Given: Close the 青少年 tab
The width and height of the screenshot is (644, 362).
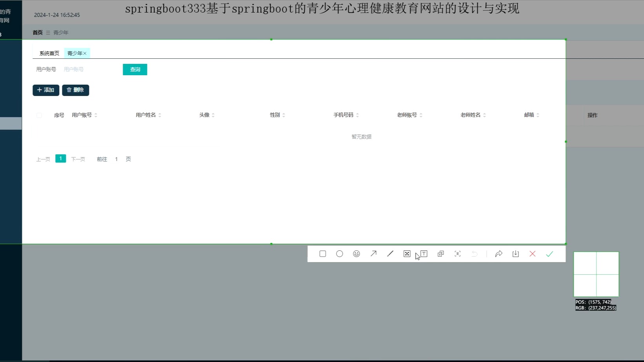Looking at the screenshot, I should click(85, 53).
